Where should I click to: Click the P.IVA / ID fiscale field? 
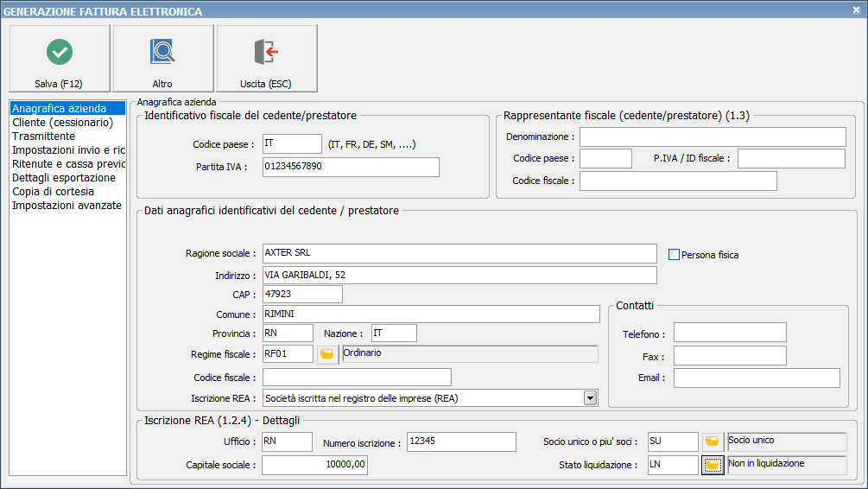[x=791, y=158]
